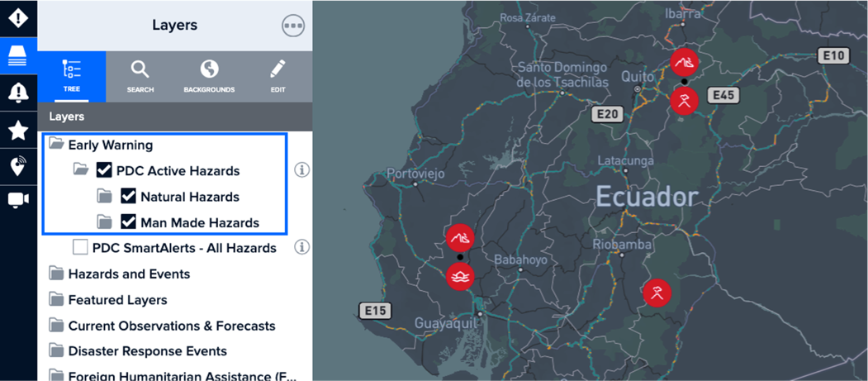Click the Quito city label on map
The width and height of the screenshot is (868, 381).
tap(638, 76)
